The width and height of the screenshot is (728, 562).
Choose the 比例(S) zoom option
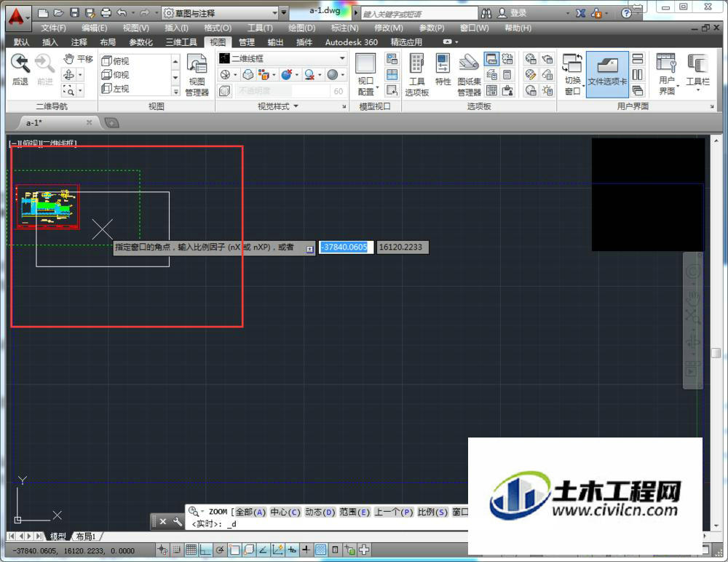432,512
